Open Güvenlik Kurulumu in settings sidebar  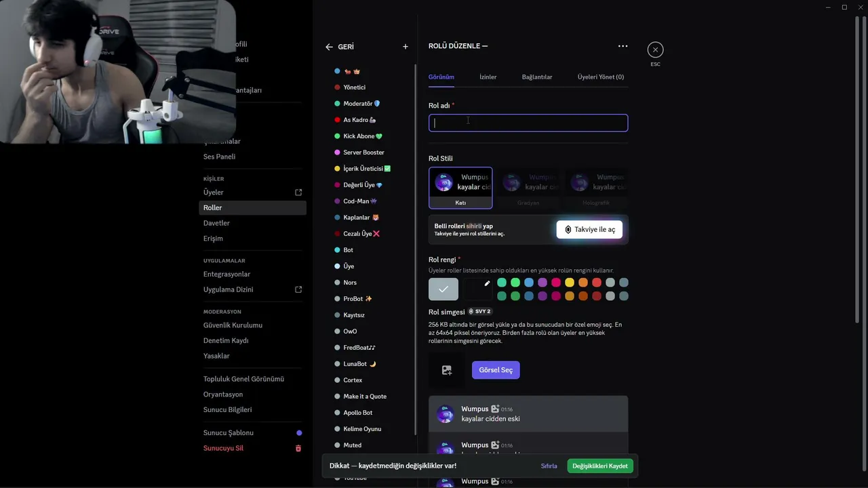pos(252,325)
